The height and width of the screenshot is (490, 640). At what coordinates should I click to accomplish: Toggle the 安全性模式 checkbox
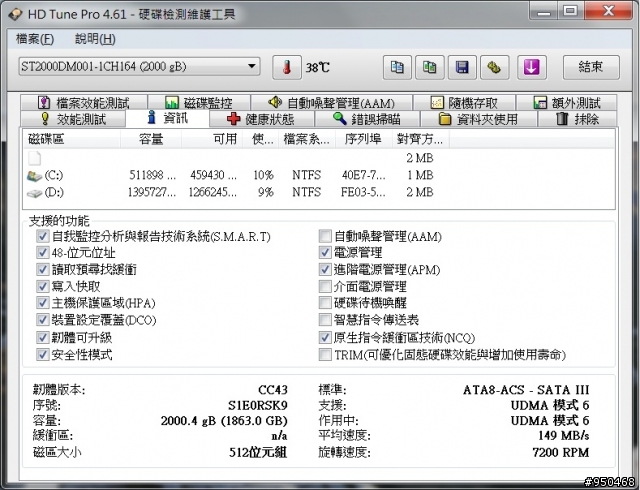[42, 354]
